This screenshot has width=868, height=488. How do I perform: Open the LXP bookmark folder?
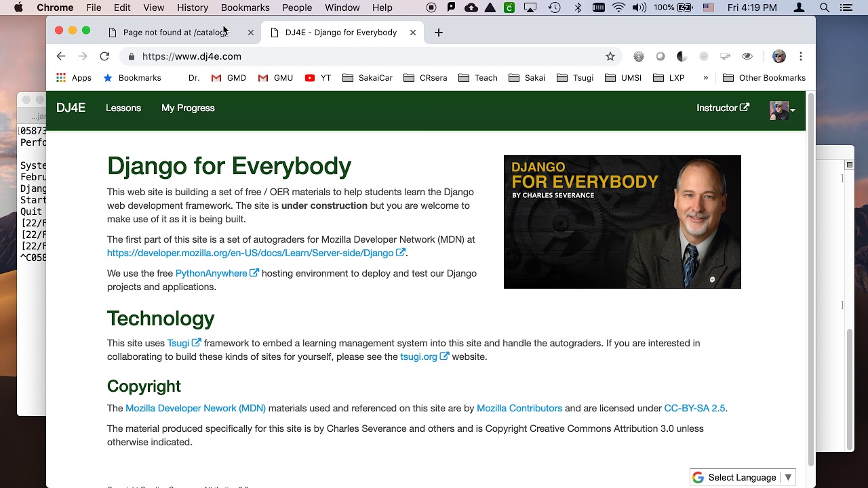coord(669,78)
